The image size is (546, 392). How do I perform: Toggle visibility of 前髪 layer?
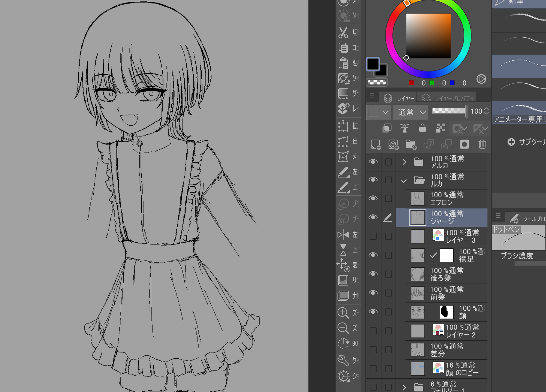point(373,293)
